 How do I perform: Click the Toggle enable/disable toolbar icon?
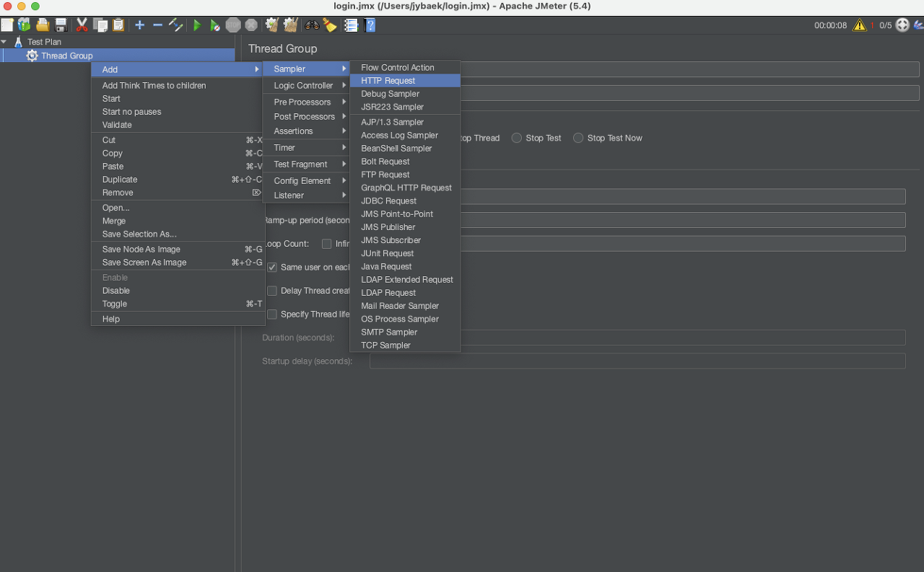click(x=175, y=25)
